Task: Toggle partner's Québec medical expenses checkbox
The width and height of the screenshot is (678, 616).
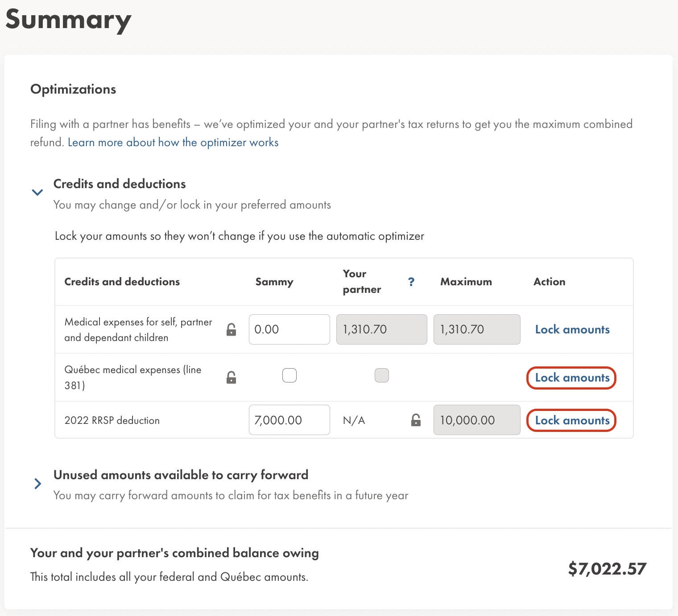Action: pos(382,375)
